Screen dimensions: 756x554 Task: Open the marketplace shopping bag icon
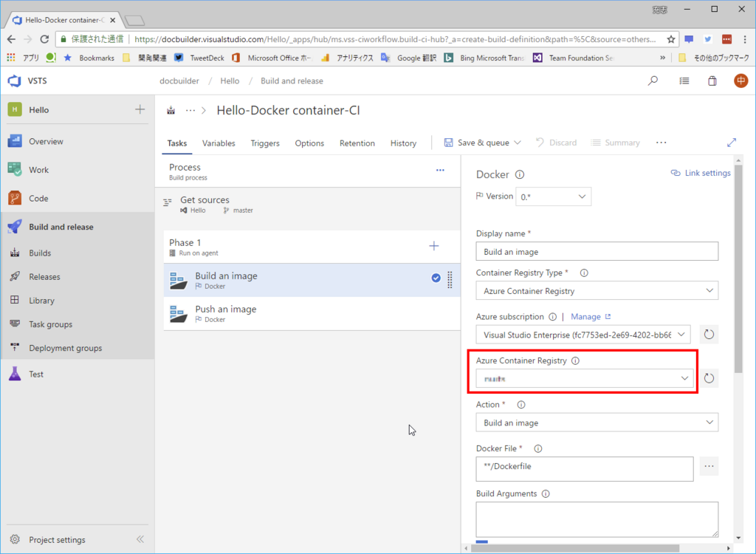pos(712,81)
